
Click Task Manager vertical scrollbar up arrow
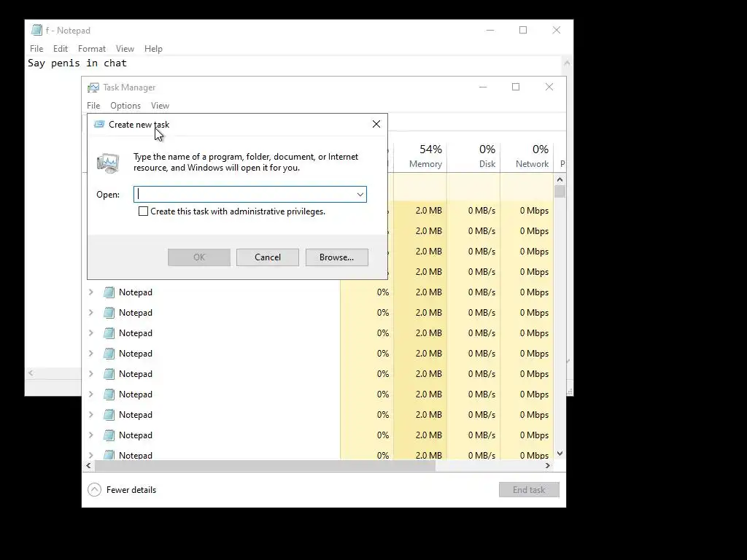click(560, 179)
